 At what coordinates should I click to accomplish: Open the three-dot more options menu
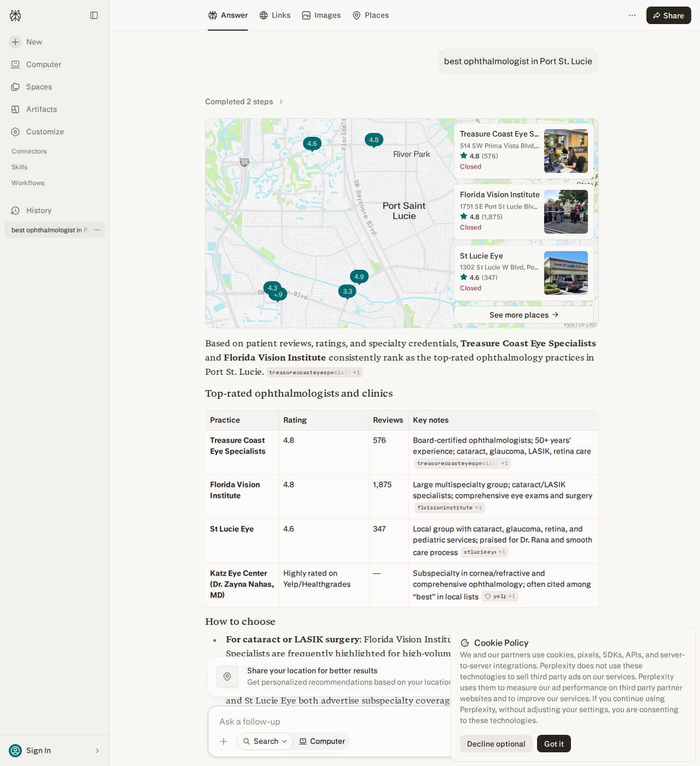[x=632, y=15]
